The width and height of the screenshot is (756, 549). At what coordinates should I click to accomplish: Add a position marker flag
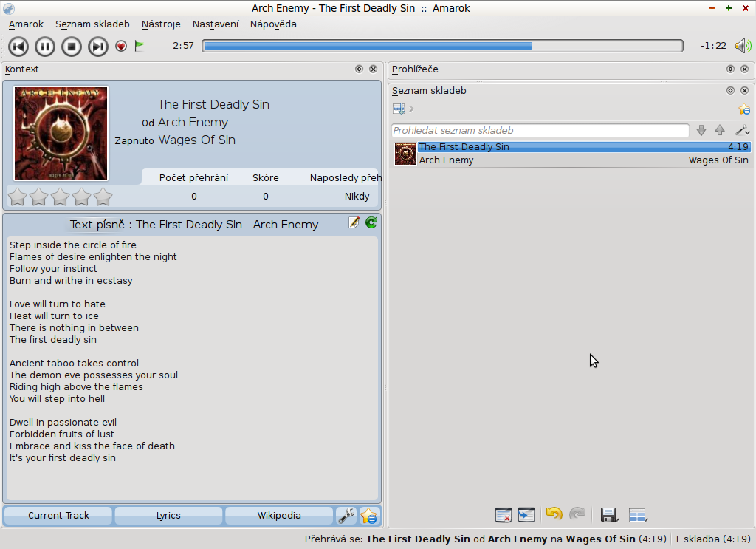pyautogui.click(x=139, y=46)
